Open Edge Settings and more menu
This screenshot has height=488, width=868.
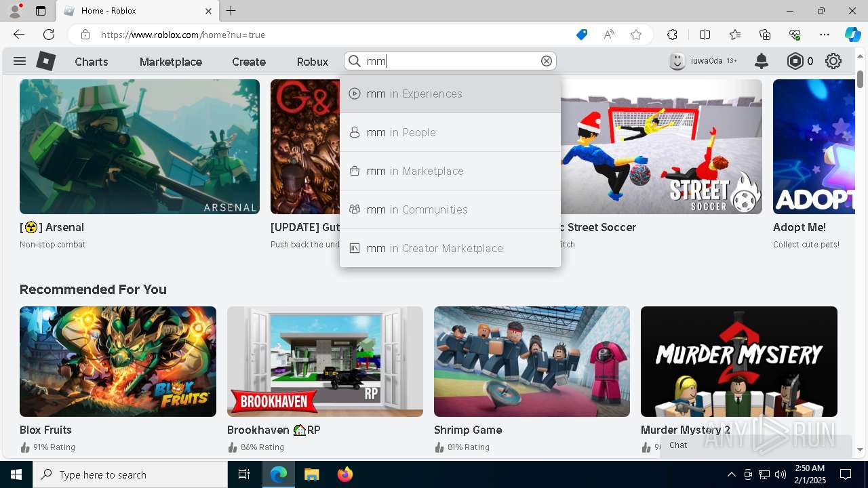pos(825,35)
